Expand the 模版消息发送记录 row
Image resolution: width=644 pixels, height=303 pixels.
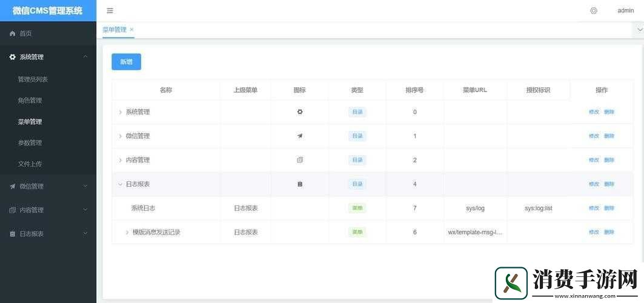point(127,232)
